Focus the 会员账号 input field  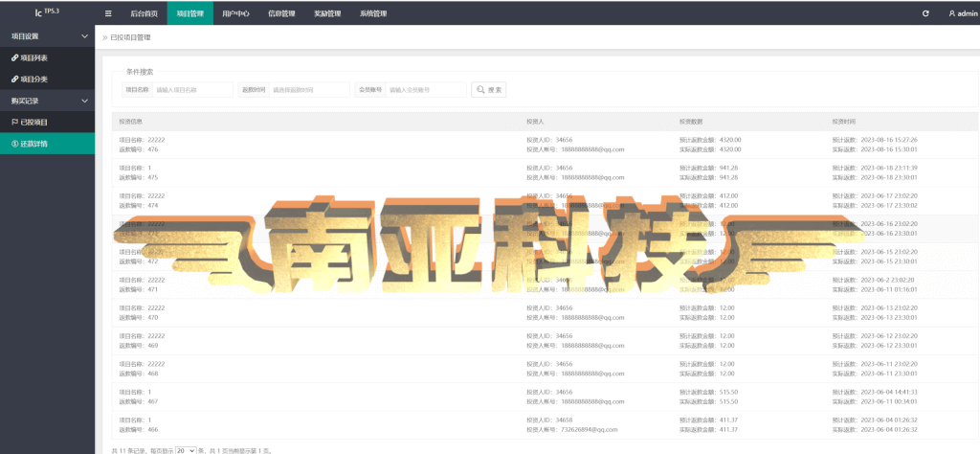tap(426, 89)
